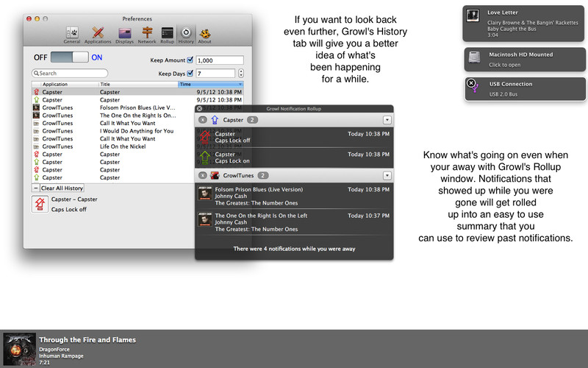The height and width of the screenshot is (368, 588).
Task: Sort history by the Time column
Action: [210, 85]
